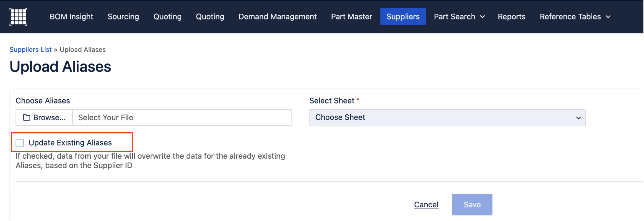Expand the Reference Tables menu

(575, 17)
